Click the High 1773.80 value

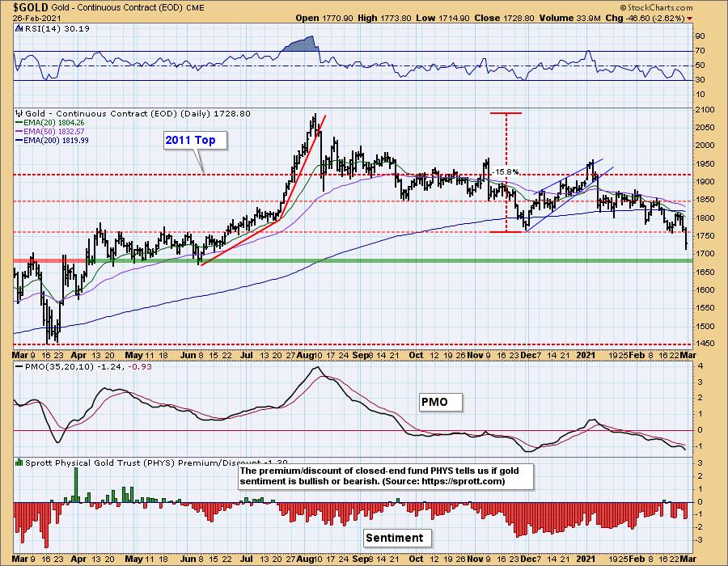tap(384, 18)
